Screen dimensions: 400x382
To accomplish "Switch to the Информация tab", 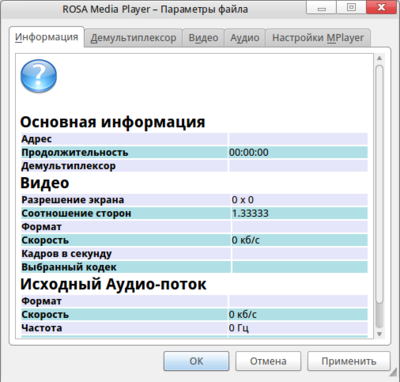I will tap(47, 37).
